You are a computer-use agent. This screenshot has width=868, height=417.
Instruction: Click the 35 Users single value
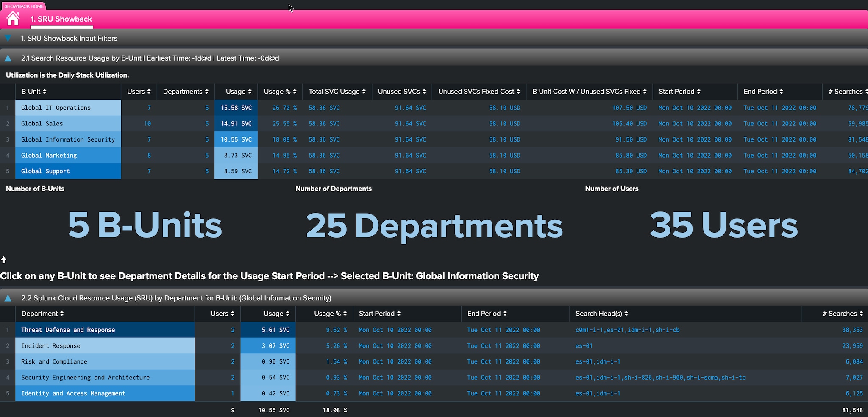724,225
